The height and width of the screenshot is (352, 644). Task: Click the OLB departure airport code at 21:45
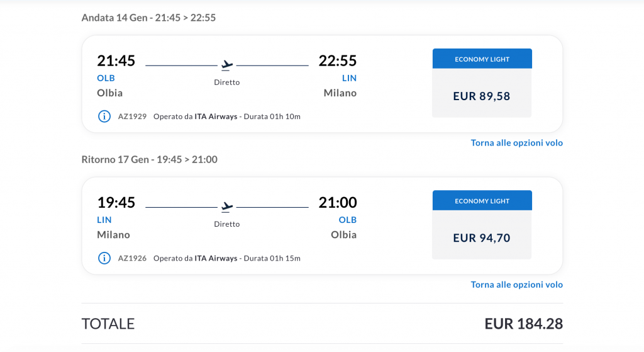tap(106, 78)
